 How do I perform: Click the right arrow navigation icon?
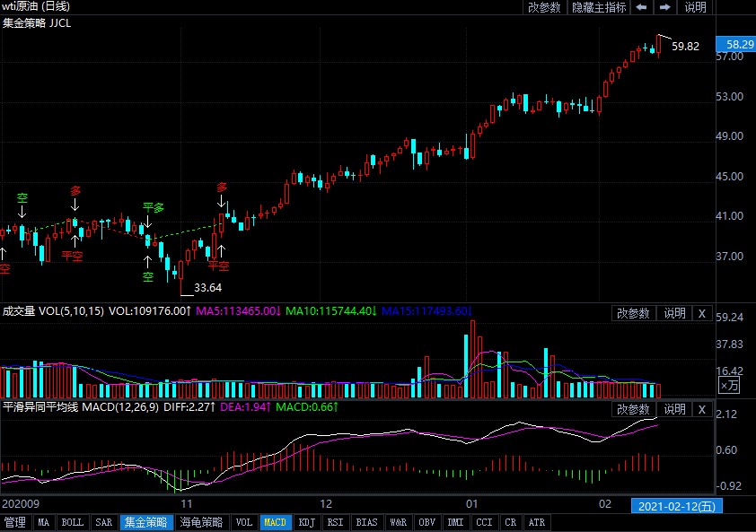(665, 7)
